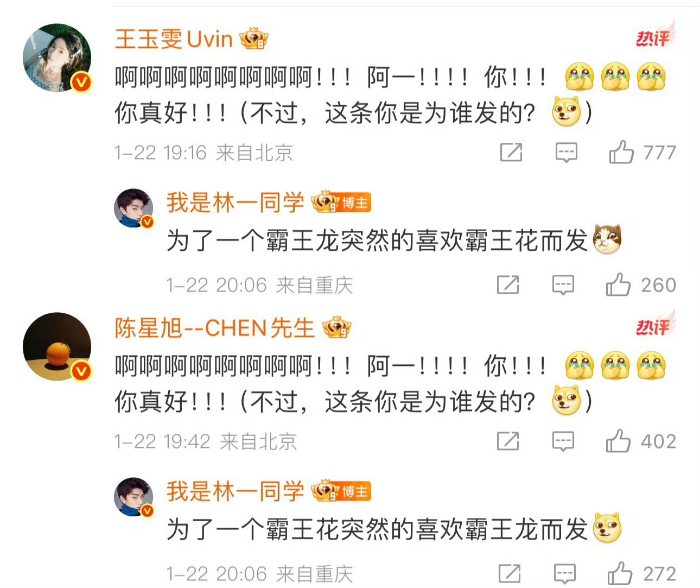Open the second 我是林一同学 username link
The width and height of the screenshot is (700, 588).
[x=235, y=491]
